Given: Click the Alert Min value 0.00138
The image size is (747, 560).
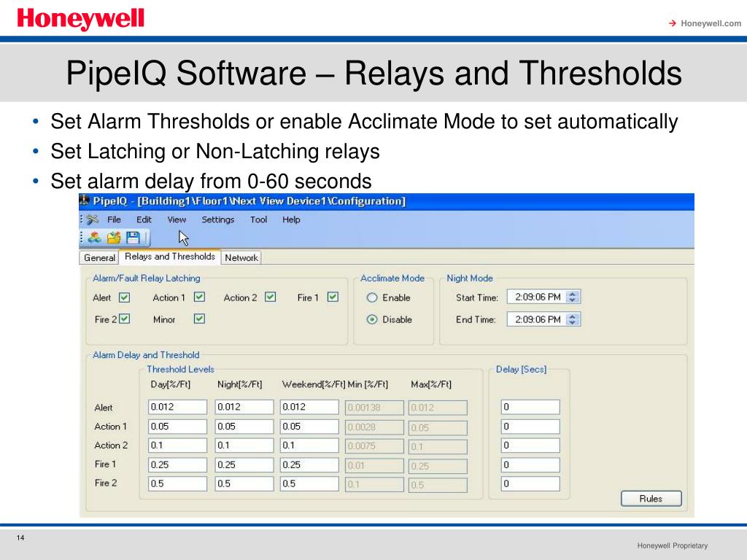Looking at the screenshot, I should point(374,408).
